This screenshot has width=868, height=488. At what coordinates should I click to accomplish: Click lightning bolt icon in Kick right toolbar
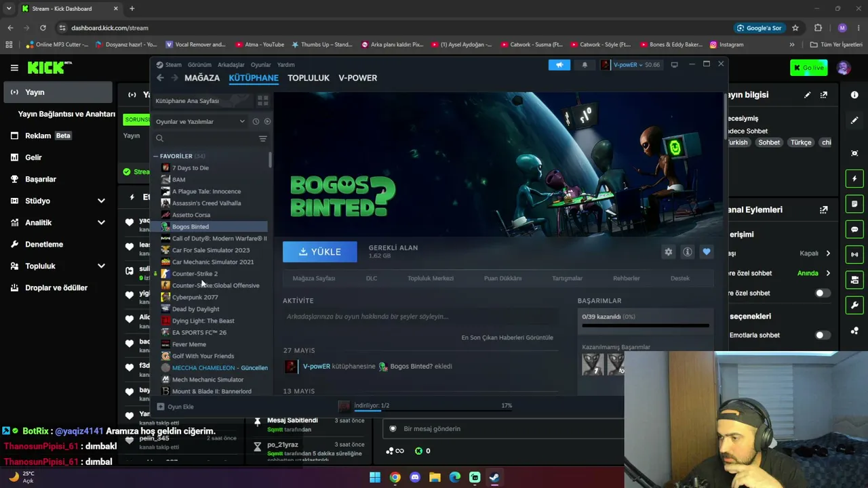point(854,179)
